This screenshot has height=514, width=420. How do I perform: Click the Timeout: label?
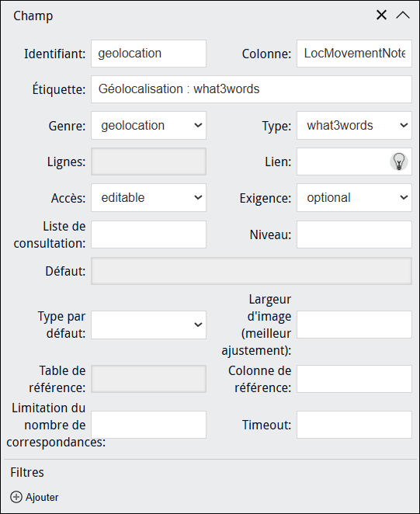266,425
